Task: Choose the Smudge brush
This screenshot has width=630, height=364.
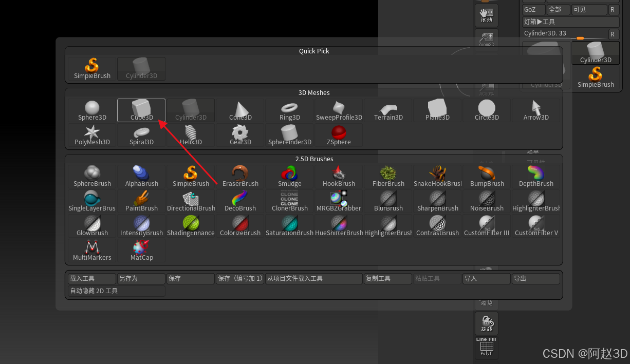Action: [x=289, y=177]
